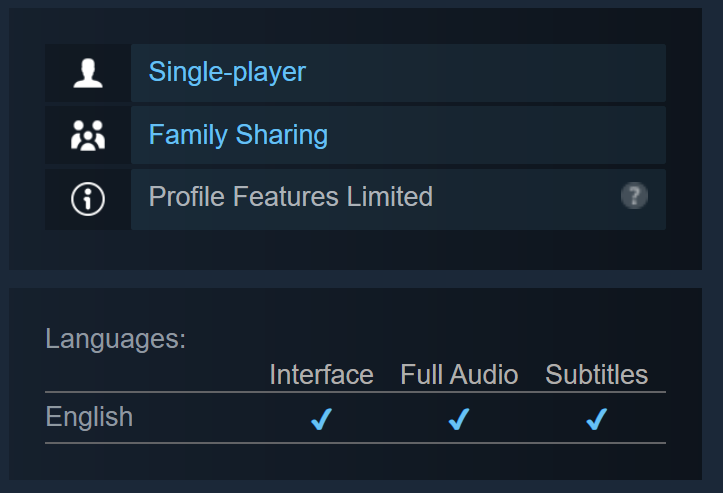723x493 pixels.
Task: Click the Single-player person icon
Action: tap(88, 73)
